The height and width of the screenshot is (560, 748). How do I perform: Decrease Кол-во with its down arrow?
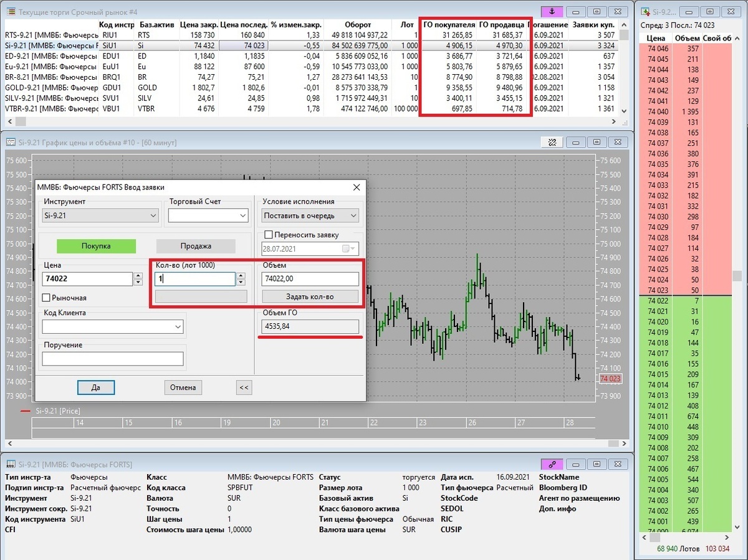(x=241, y=282)
